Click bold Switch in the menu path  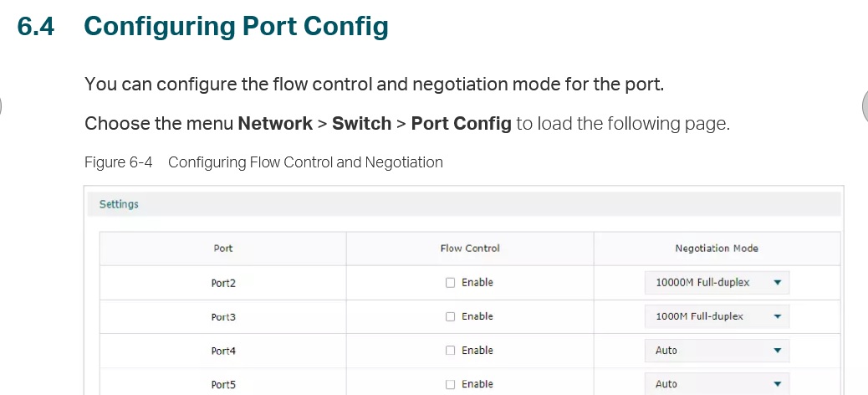coord(361,124)
